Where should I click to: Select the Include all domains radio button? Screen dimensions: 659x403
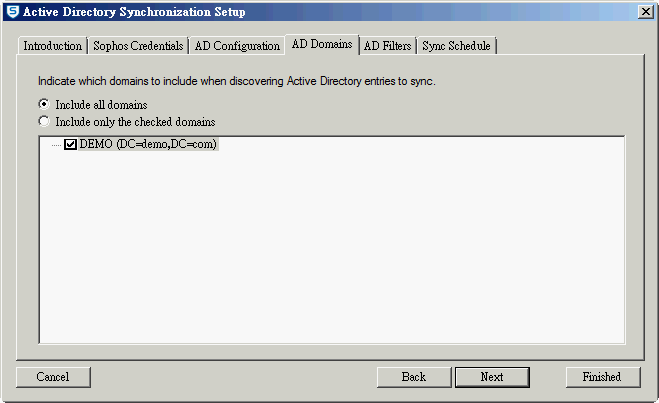(44, 104)
